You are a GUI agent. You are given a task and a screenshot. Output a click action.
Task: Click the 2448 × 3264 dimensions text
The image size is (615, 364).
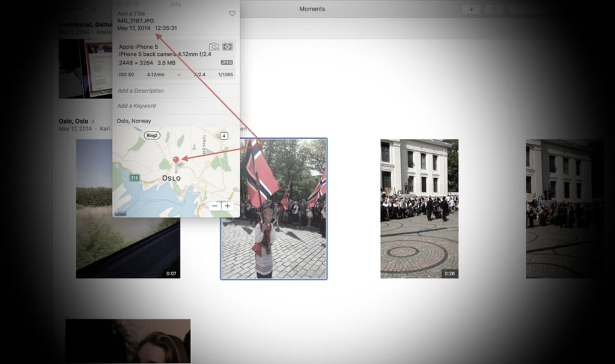[x=136, y=62]
